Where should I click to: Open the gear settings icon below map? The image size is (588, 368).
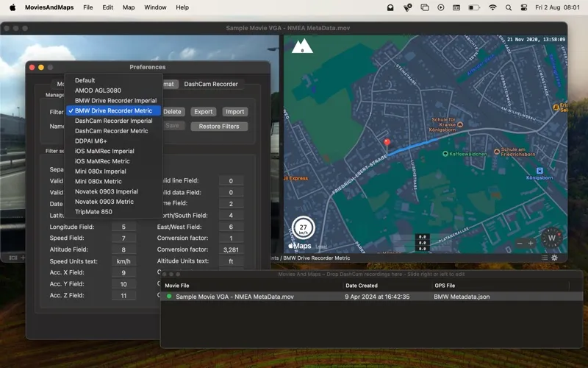pyautogui.click(x=554, y=258)
